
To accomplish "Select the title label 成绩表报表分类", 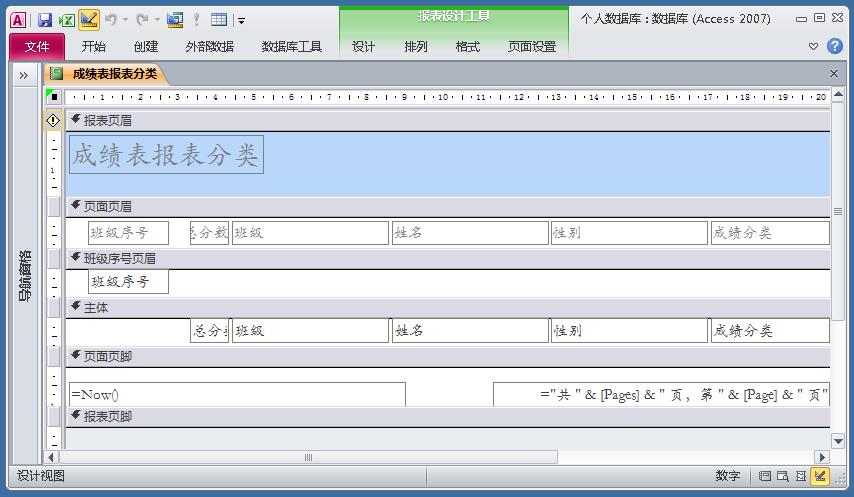I will click(166, 155).
